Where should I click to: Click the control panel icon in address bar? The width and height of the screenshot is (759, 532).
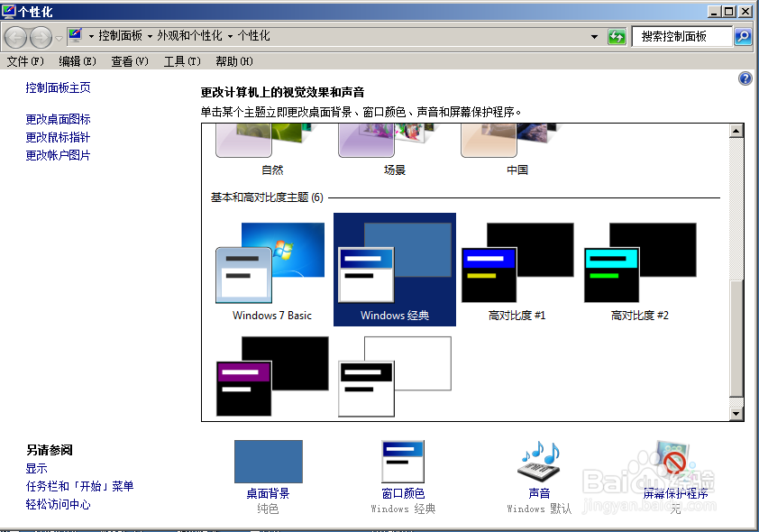click(x=75, y=35)
